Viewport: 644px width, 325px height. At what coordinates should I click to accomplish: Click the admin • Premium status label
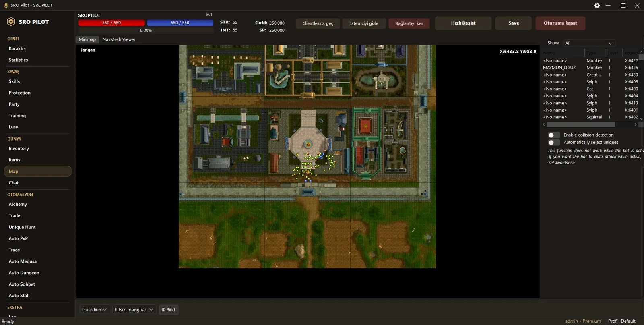coord(583,321)
